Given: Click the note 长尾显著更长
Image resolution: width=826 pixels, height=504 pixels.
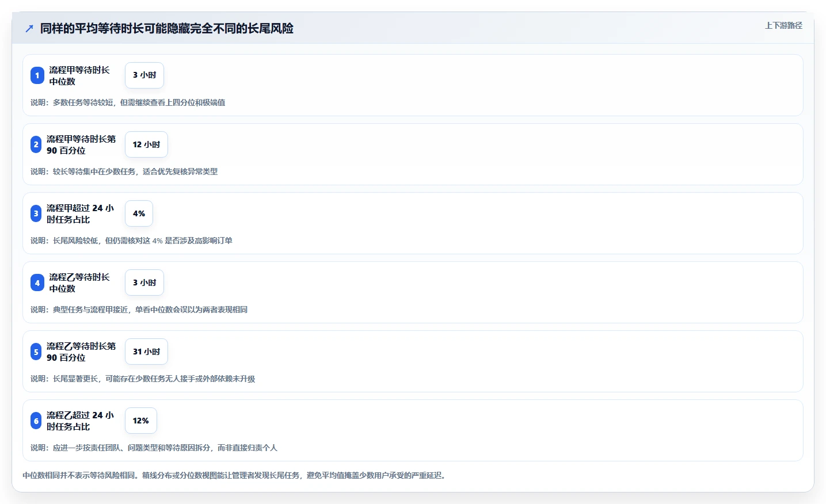Looking at the screenshot, I should (143, 379).
